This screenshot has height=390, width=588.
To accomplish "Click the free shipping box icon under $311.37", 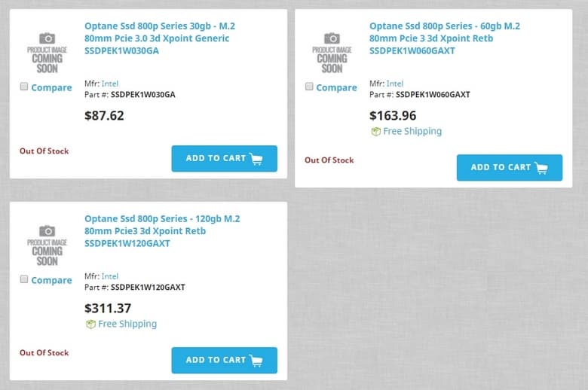I will point(90,324).
